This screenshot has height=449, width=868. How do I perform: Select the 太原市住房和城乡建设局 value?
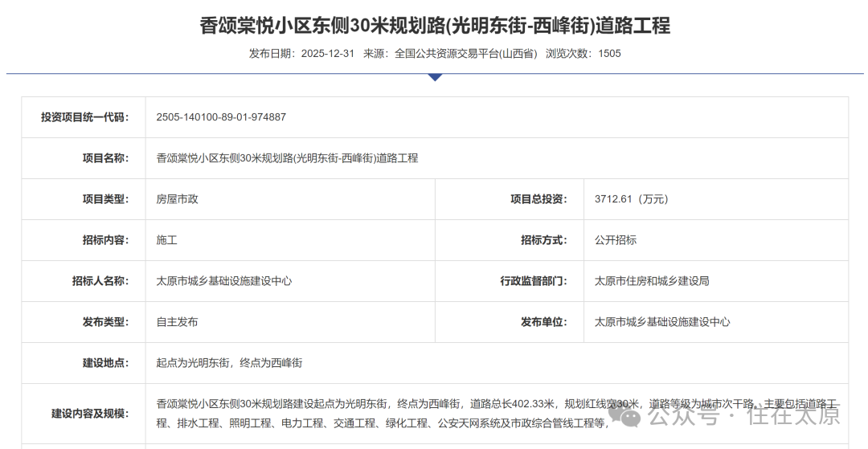click(x=652, y=281)
